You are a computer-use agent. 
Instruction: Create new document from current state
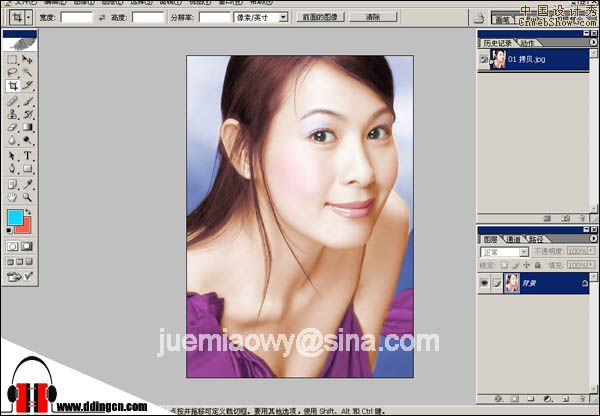[x=547, y=218]
